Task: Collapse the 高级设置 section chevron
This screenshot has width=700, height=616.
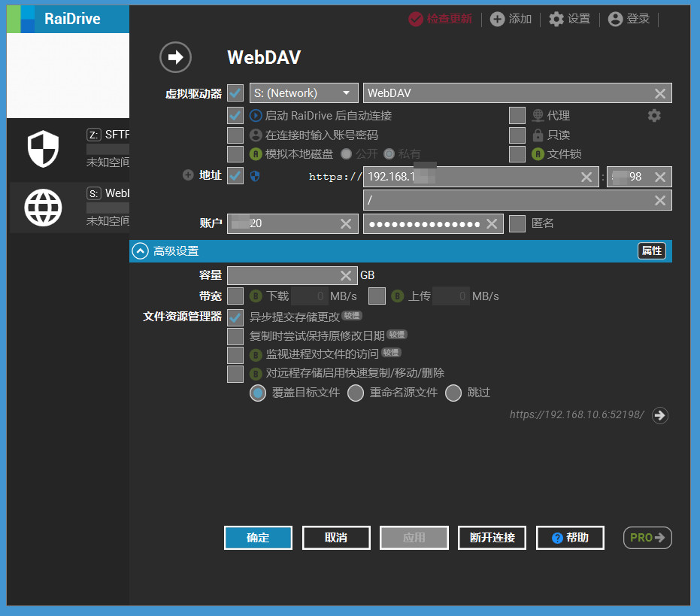Action: coord(140,251)
